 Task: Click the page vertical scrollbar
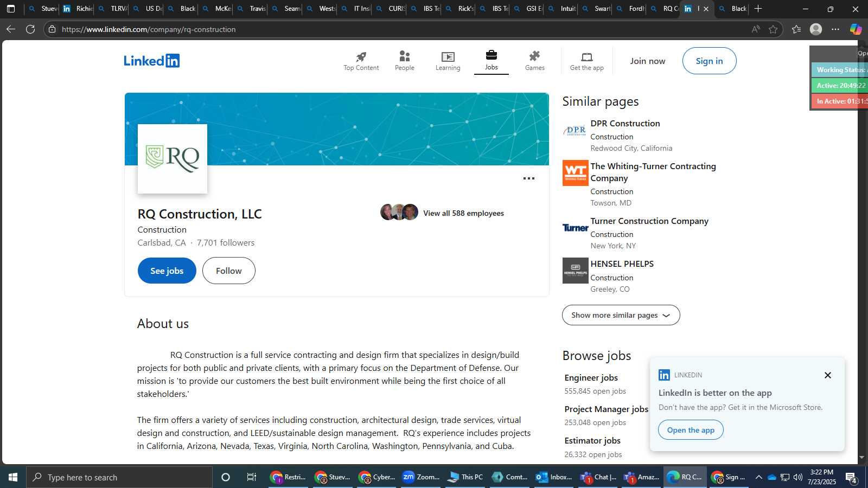click(861, 249)
